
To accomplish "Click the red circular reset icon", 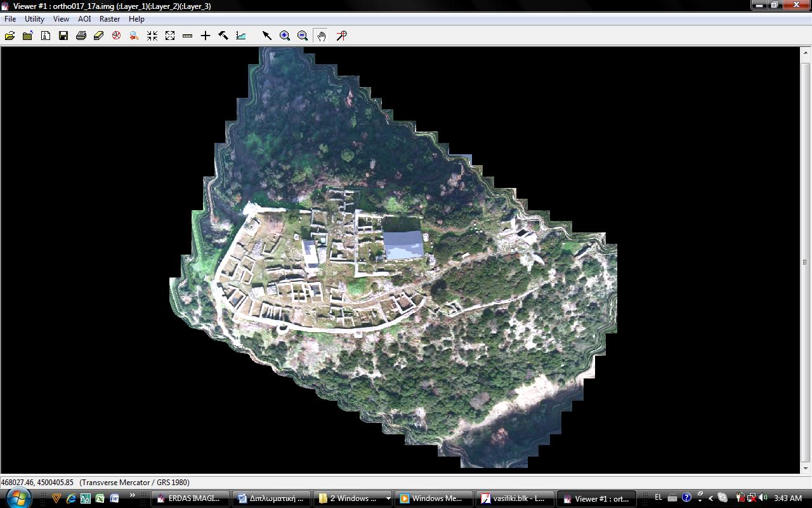I will (116, 36).
